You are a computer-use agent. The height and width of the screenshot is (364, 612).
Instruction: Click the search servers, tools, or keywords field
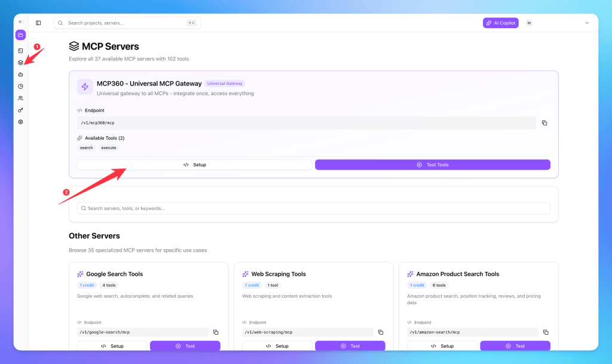pos(313,208)
